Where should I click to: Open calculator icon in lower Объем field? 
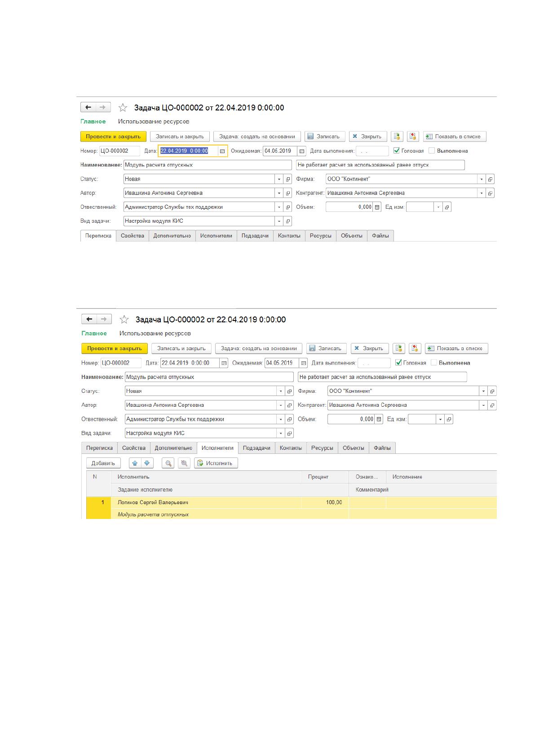click(379, 419)
